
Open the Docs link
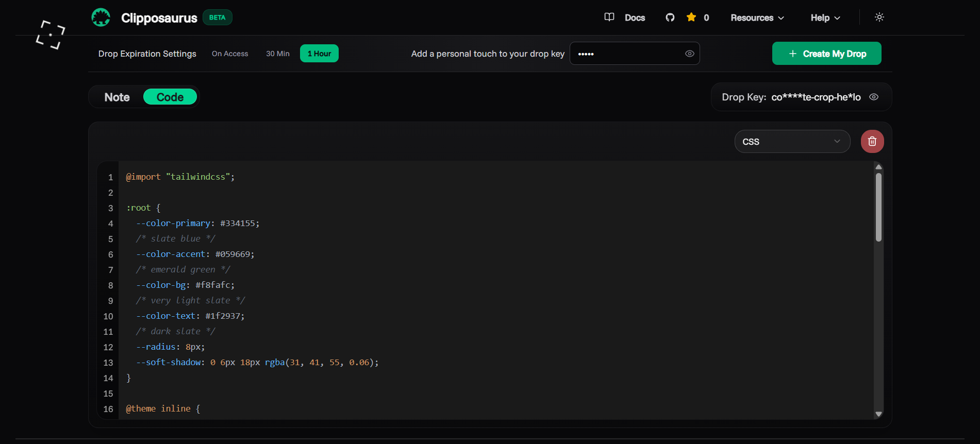[x=635, y=18]
